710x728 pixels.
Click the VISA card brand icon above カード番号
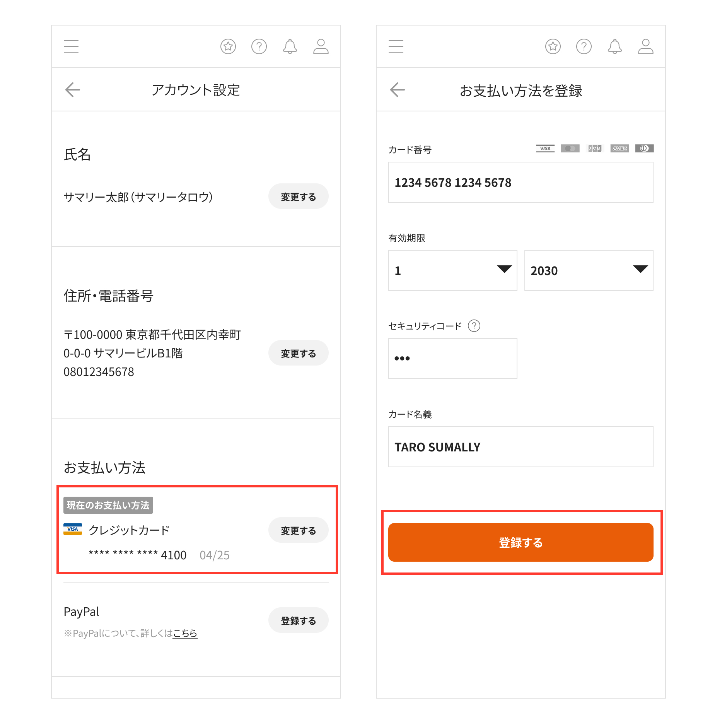click(x=545, y=149)
